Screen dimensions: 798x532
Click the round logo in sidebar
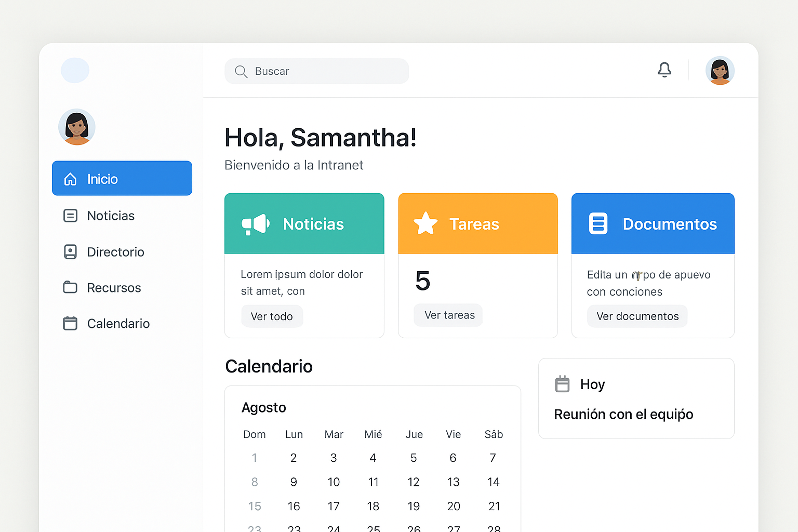pos(75,71)
